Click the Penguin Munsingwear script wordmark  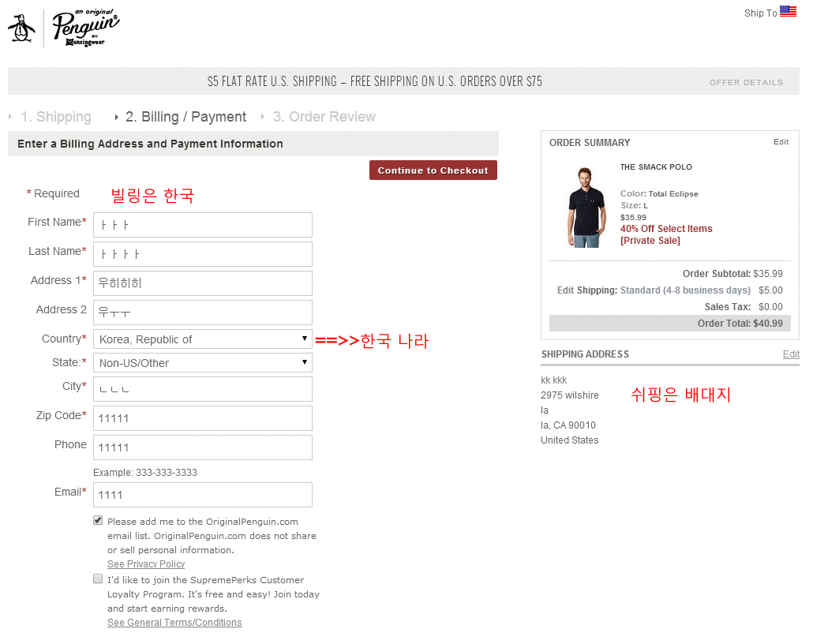(x=85, y=28)
